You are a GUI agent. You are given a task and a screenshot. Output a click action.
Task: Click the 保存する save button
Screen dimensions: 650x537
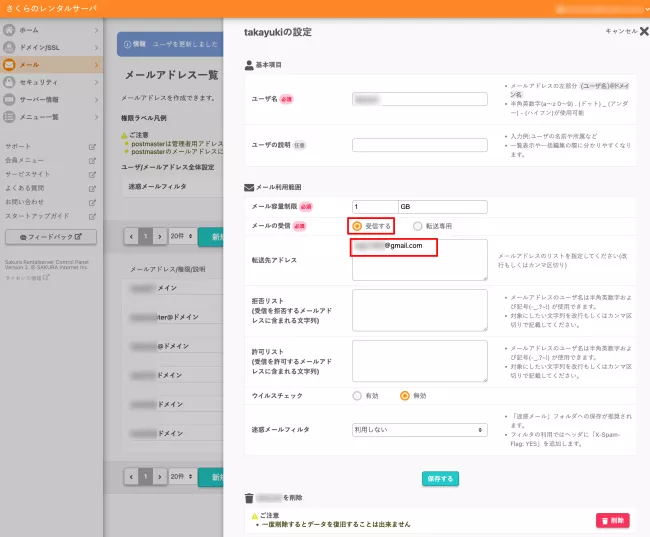pyautogui.click(x=440, y=479)
